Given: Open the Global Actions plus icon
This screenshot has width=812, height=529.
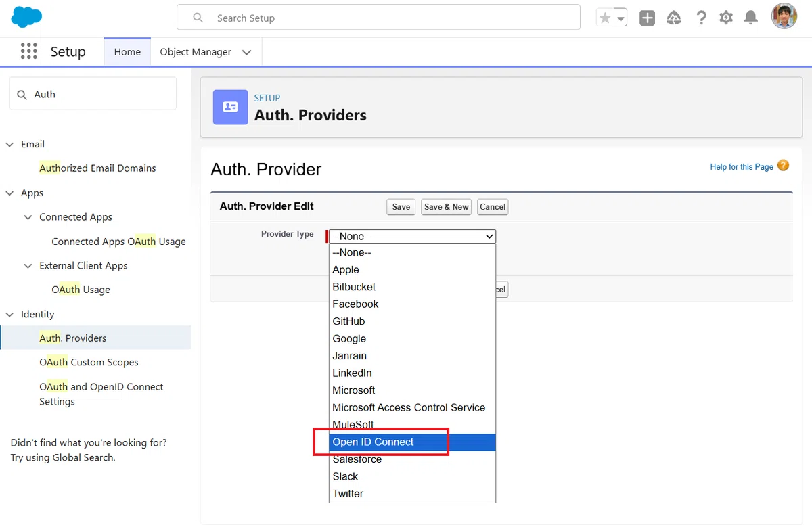Looking at the screenshot, I should (x=648, y=18).
